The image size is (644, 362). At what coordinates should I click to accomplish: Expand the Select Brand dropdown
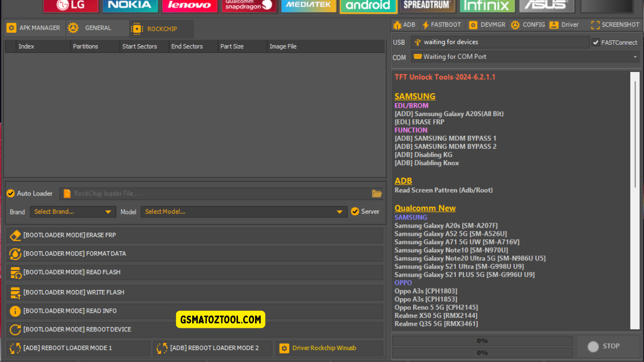73,212
